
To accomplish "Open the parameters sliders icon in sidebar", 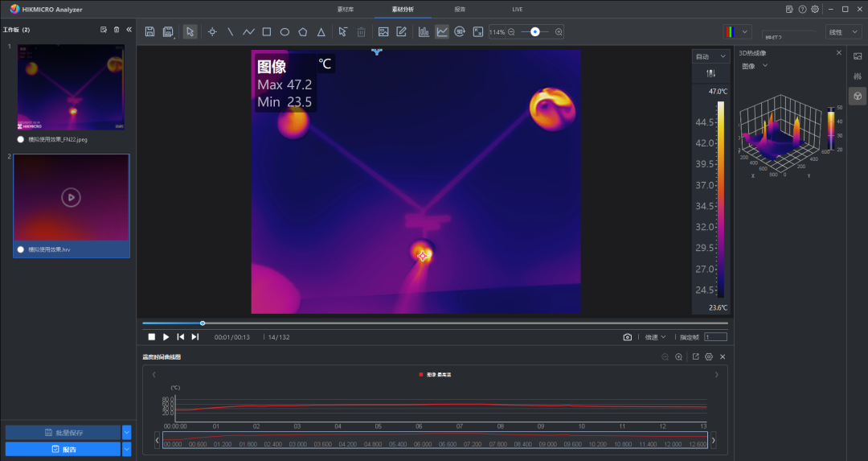I will [x=858, y=76].
